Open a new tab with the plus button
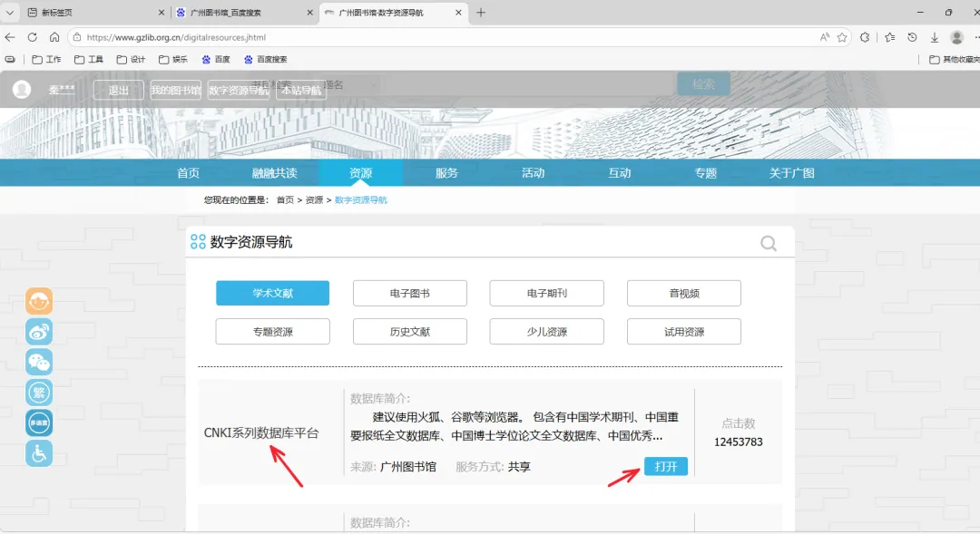 point(481,13)
